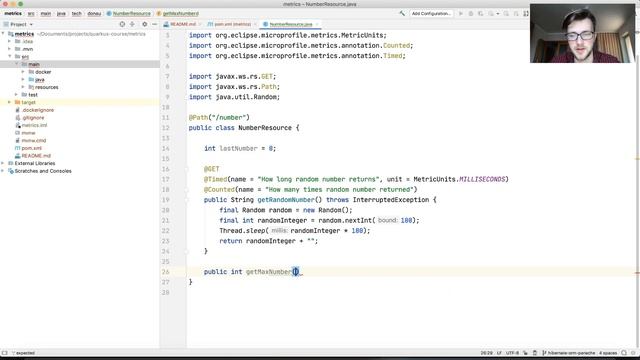Click the getMaxNumberd breadcrumb

(178, 13)
